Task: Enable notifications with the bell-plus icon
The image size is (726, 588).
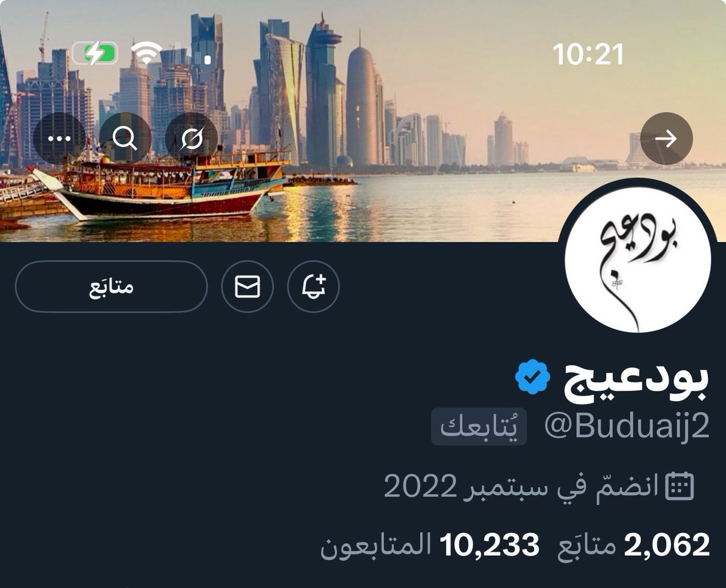Action: (313, 287)
